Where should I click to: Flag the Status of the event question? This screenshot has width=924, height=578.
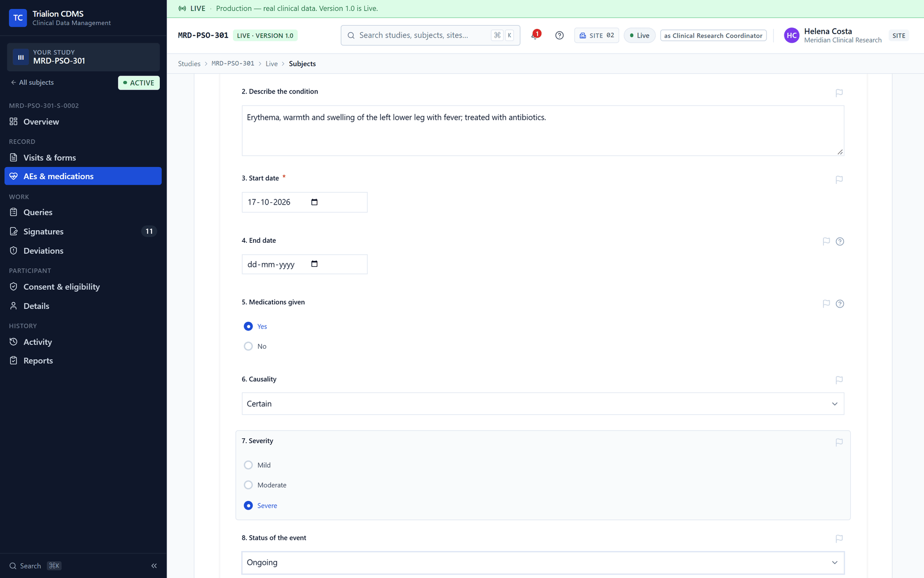coord(839,539)
